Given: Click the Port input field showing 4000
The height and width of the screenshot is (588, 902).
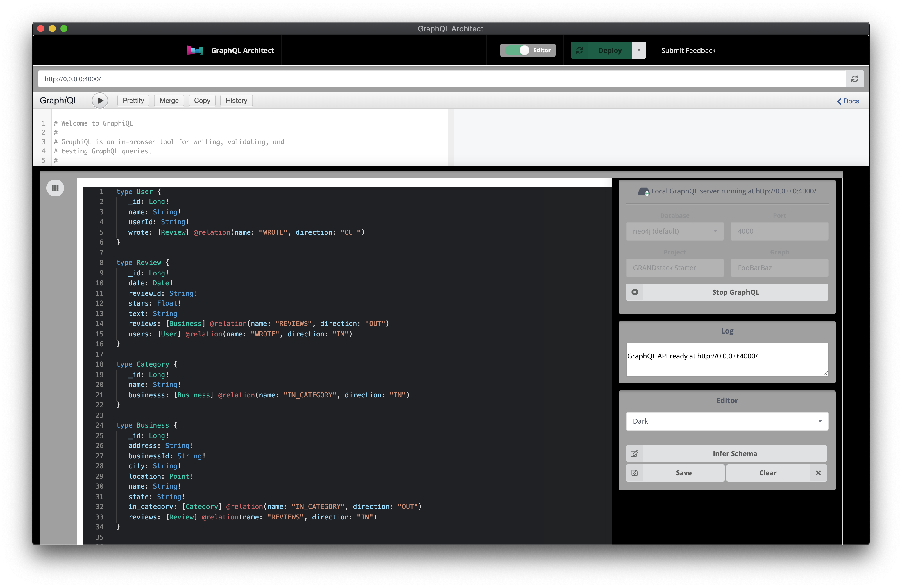Looking at the screenshot, I should 779,231.
